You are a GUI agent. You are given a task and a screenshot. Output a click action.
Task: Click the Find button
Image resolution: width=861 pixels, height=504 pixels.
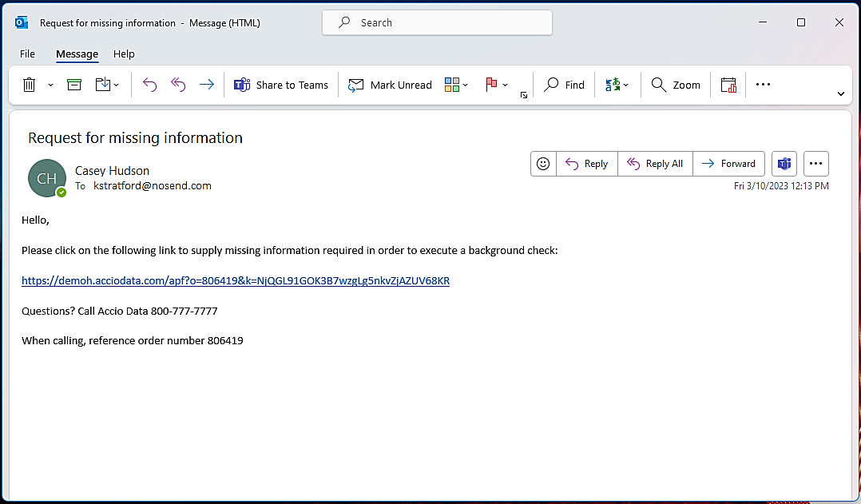tap(565, 85)
